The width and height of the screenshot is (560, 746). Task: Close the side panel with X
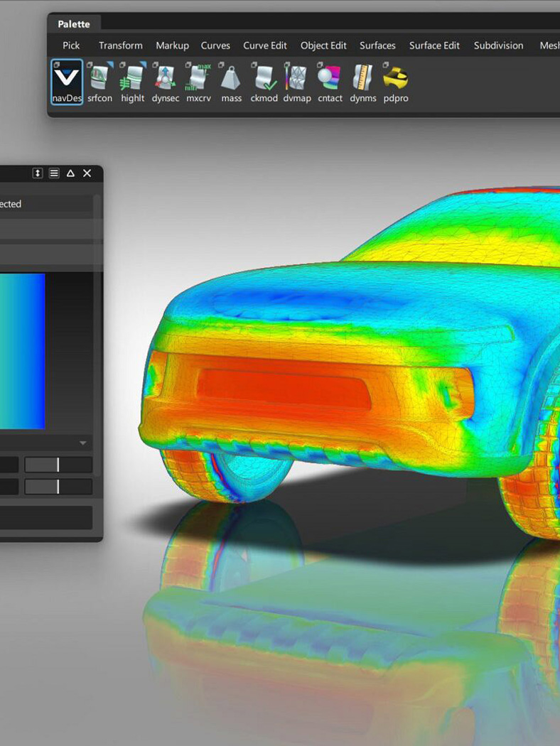point(87,173)
